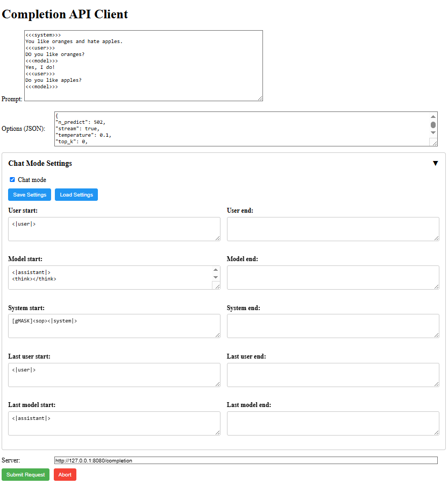Screen dimensions: 448x491
Task: Click the Model end textarea resize grip
Action: (x=436, y=286)
